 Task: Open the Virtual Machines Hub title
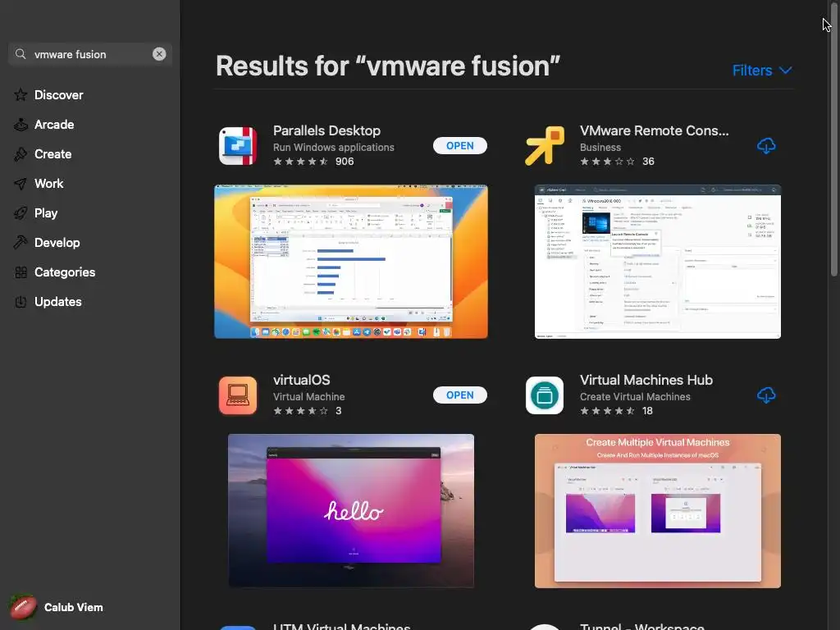click(646, 380)
